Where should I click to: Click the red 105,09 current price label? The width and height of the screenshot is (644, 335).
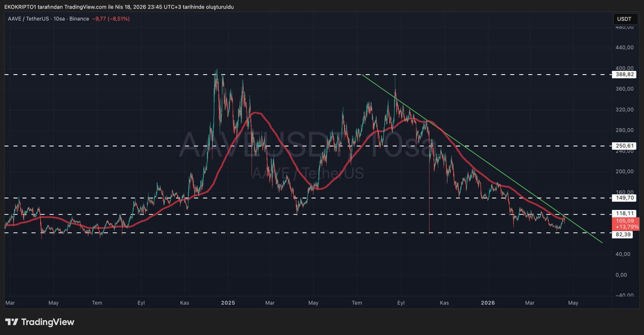pos(624,221)
